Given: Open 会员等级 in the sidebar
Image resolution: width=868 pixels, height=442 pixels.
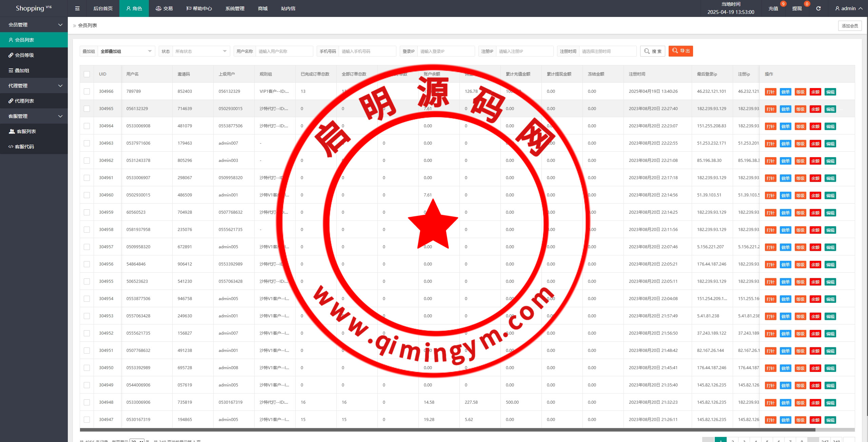Looking at the screenshot, I should pyautogui.click(x=24, y=55).
